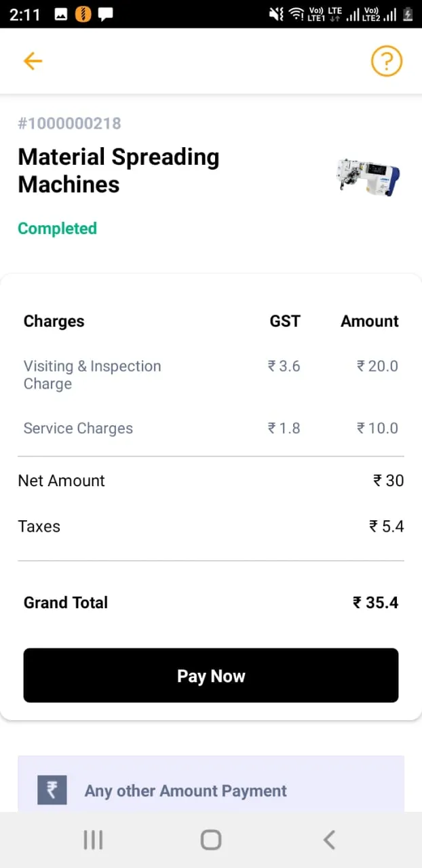Open Android recent apps button

(x=93, y=840)
